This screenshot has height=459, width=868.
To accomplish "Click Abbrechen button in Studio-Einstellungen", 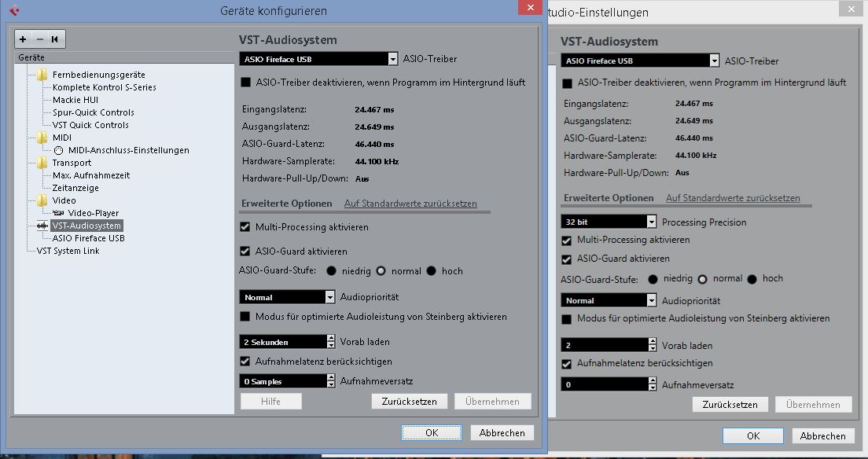I will click(822, 435).
